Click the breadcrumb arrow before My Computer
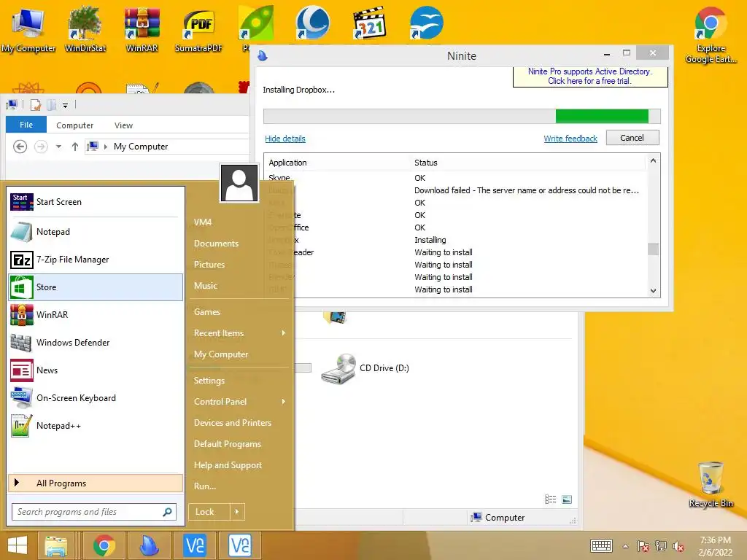 [x=106, y=147]
